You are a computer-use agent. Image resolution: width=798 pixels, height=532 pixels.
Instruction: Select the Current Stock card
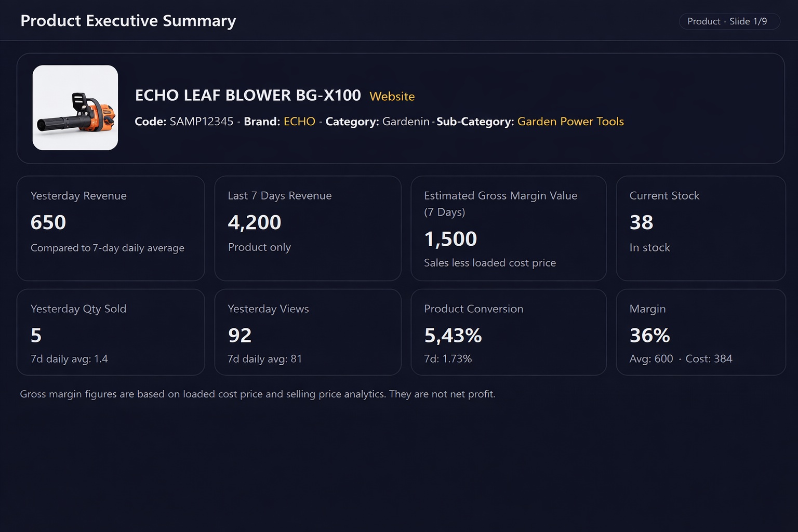[x=701, y=228]
